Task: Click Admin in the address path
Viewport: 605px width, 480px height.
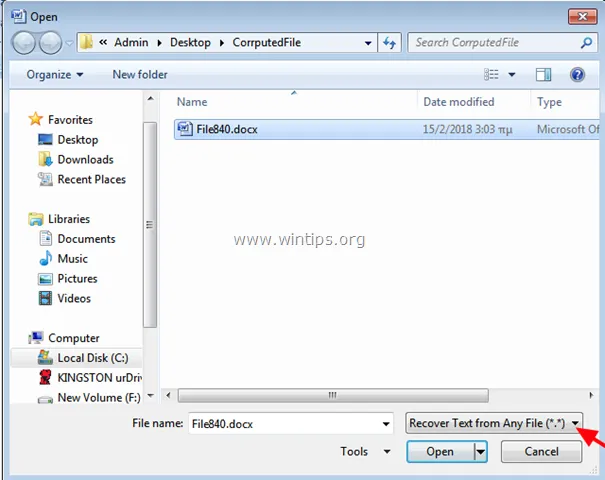Action: tap(131, 42)
